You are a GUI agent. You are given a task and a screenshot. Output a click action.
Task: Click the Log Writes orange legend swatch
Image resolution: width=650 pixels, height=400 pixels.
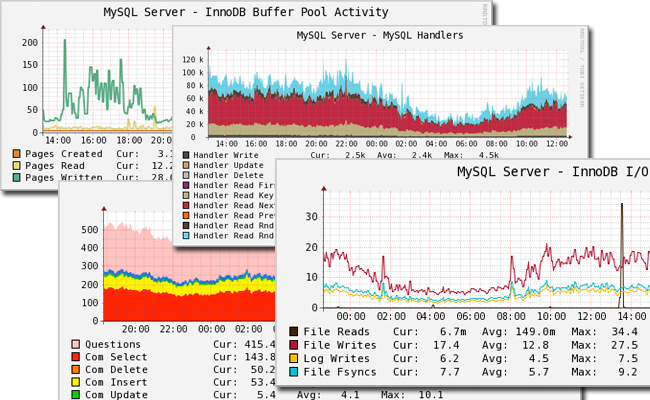coord(294,357)
